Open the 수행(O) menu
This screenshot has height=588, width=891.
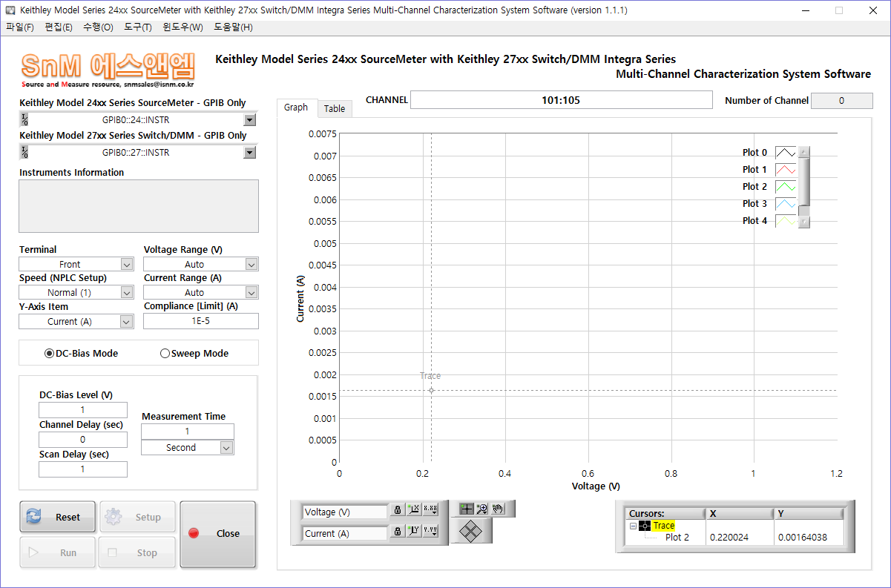pos(98,27)
